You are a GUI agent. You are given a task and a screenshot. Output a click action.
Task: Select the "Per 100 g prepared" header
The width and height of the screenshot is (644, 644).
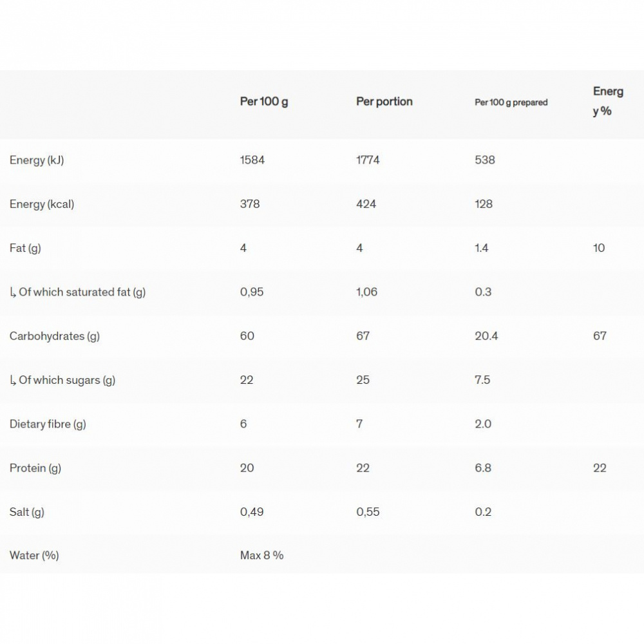pos(511,102)
